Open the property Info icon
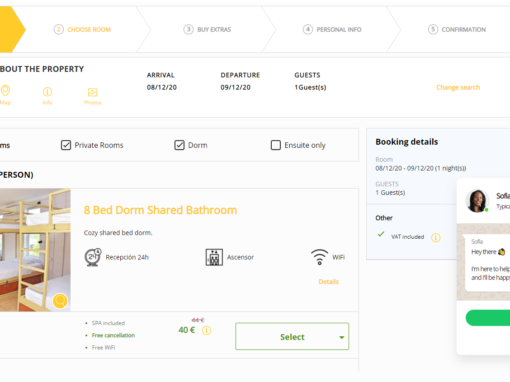 pos(47,92)
